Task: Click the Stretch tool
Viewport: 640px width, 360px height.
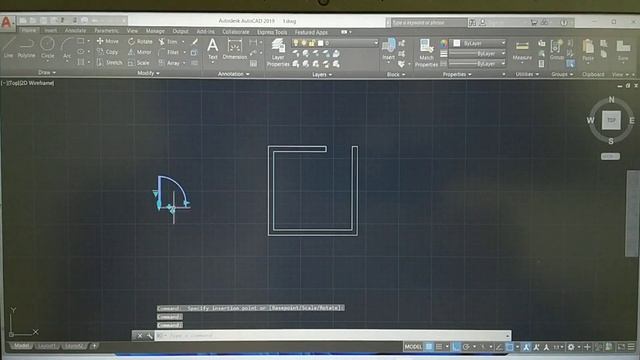Action: pos(109,62)
